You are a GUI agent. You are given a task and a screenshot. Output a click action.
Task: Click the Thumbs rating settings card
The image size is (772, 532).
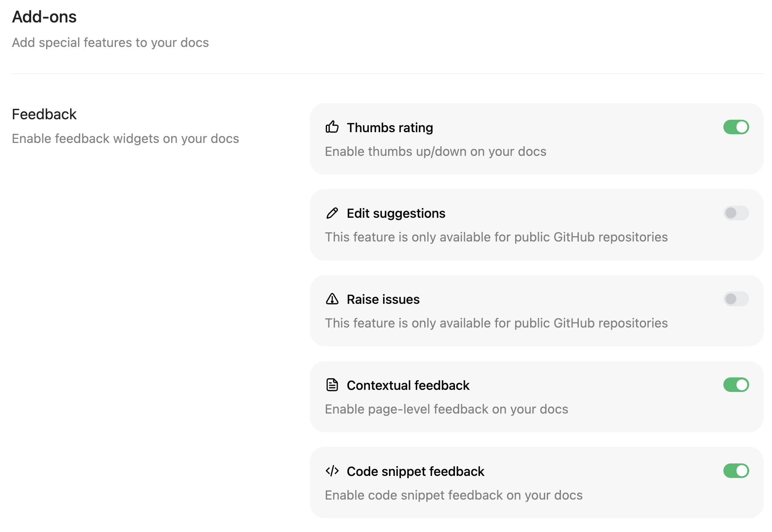tap(536, 139)
